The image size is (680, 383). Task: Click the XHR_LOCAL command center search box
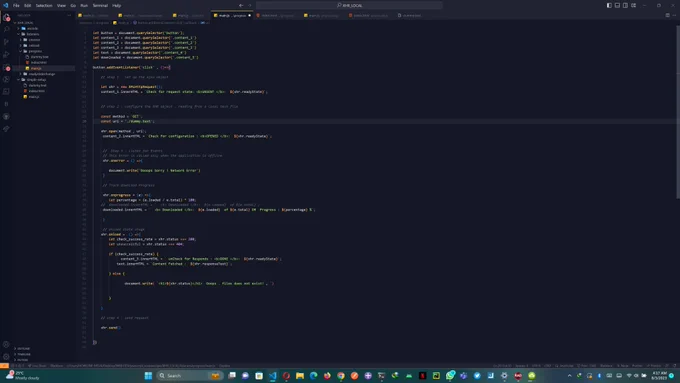(x=349, y=5)
